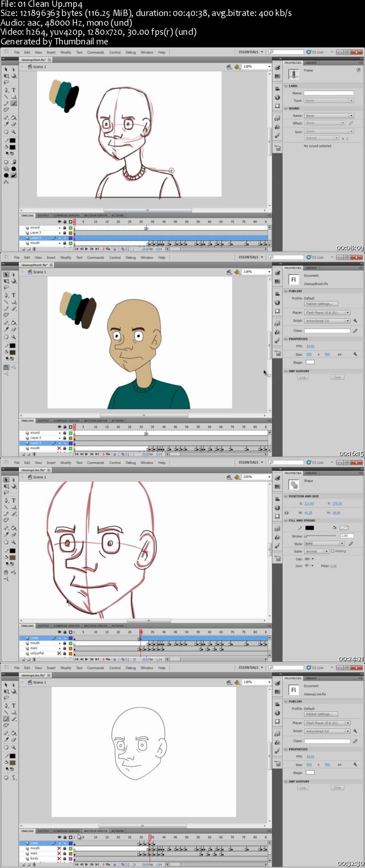Screen dimensions: 365x868
Task: Show the hidden mouth layer in 00:32:30 frame
Action: 59,848
